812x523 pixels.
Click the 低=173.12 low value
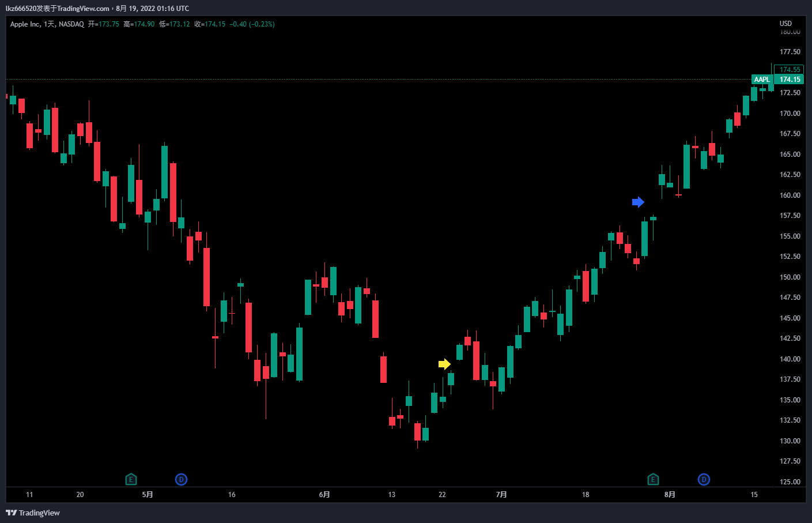point(175,24)
